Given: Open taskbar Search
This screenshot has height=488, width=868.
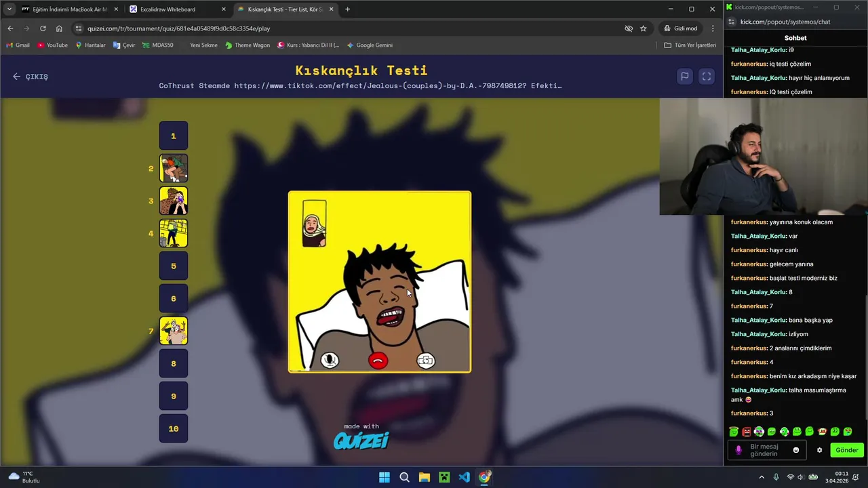Looking at the screenshot, I should [404, 477].
